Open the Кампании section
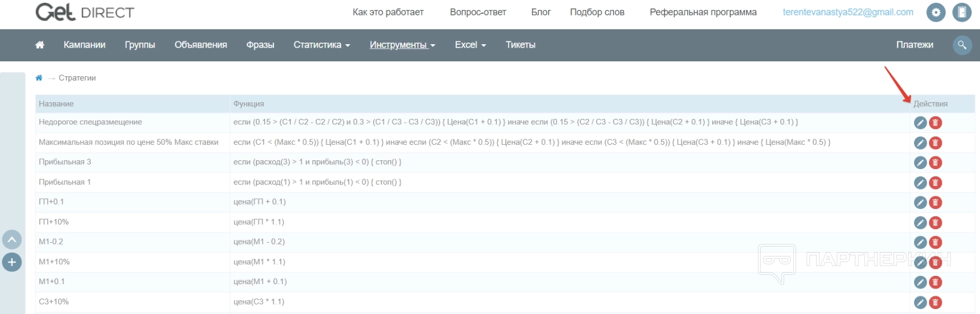 coord(84,45)
